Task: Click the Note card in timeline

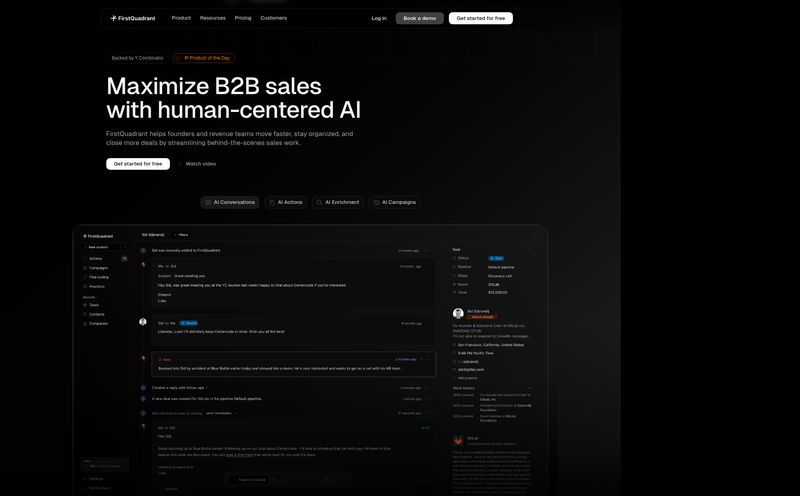Action: pos(293,364)
